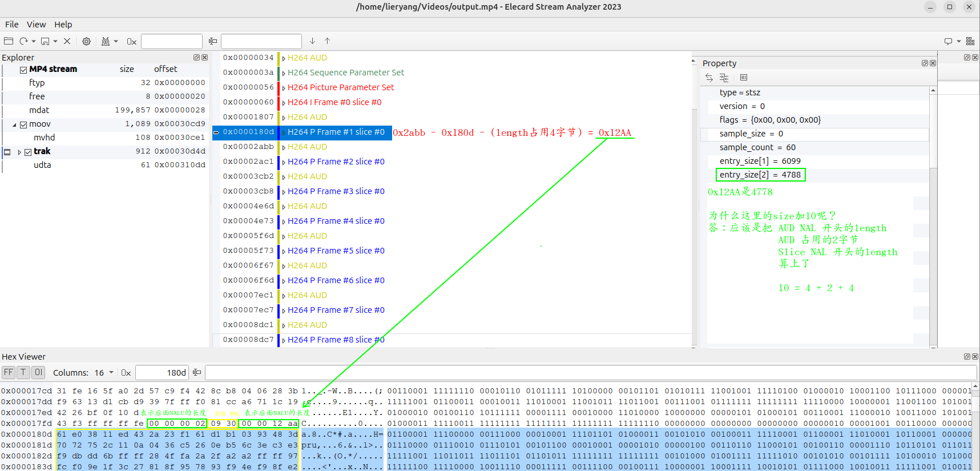Open the reload dropdown arrow

(x=34, y=41)
